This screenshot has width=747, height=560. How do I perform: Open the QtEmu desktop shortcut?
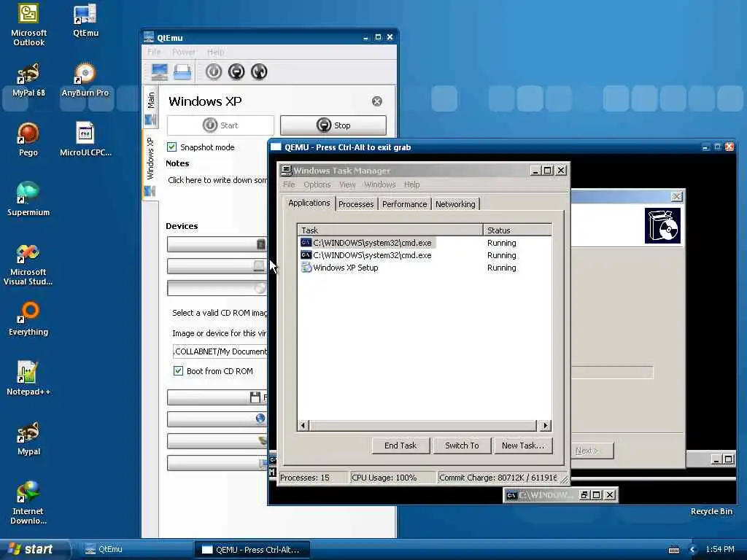pyautogui.click(x=85, y=20)
